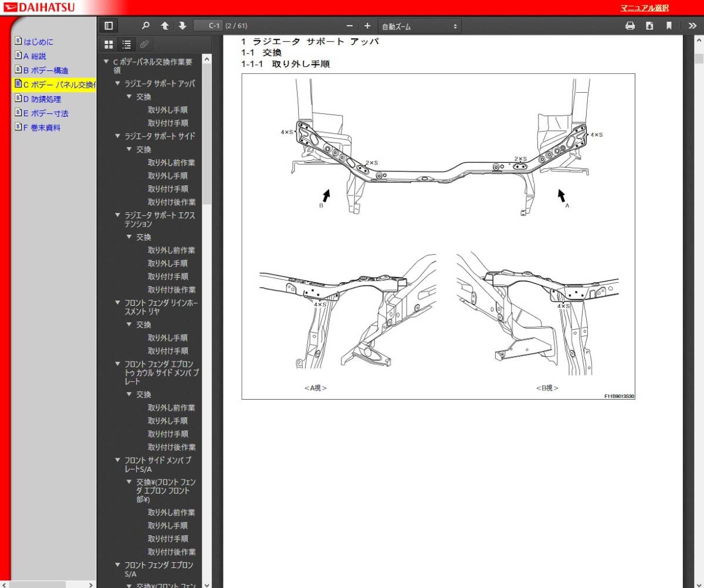The width and height of the screenshot is (704, 588).
Task: Open the 自動ズーム zoom dropdown
Action: coord(419,26)
